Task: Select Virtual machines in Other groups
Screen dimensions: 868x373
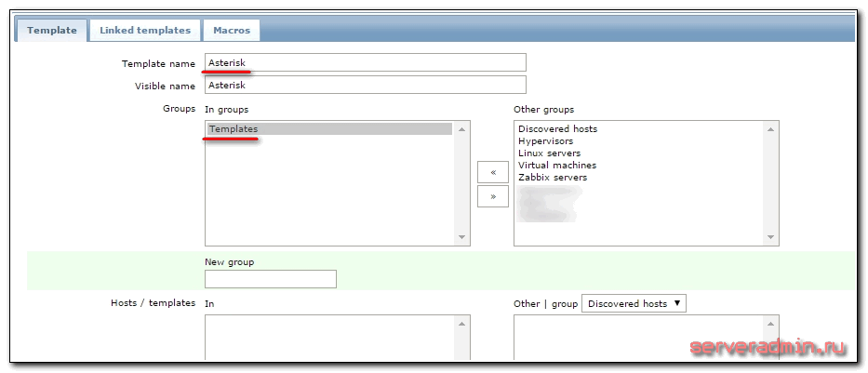Action: pos(557,166)
